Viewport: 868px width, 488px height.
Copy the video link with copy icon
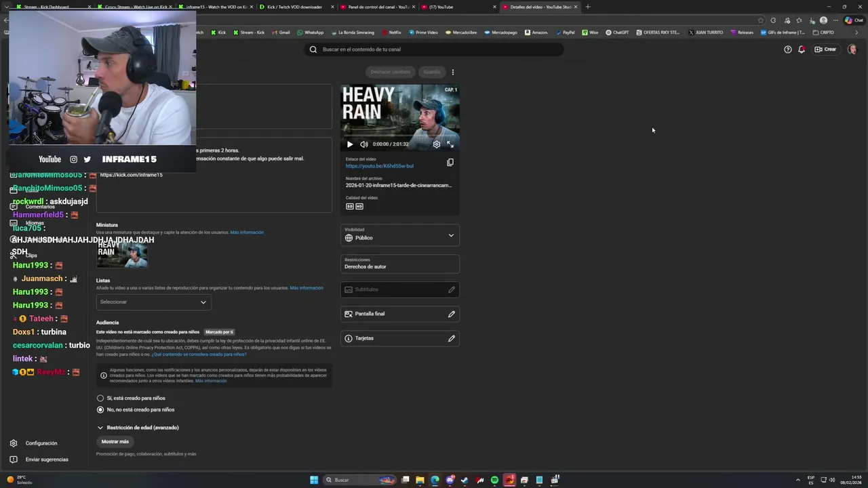[x=450, y=163]
